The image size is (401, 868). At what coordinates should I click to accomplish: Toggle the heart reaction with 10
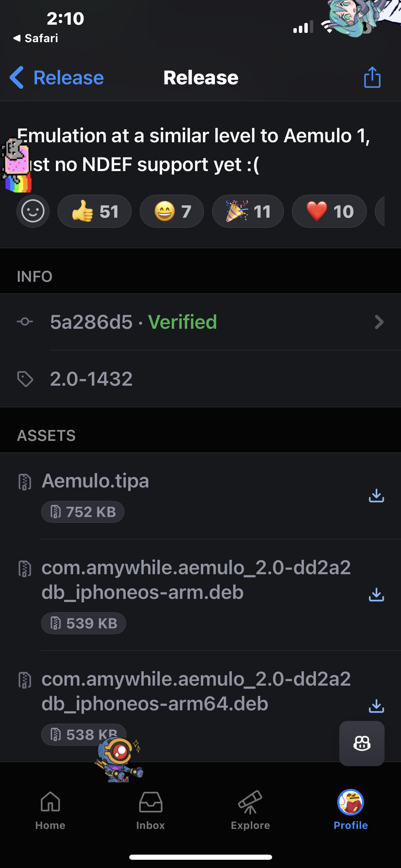coord(329,211)
